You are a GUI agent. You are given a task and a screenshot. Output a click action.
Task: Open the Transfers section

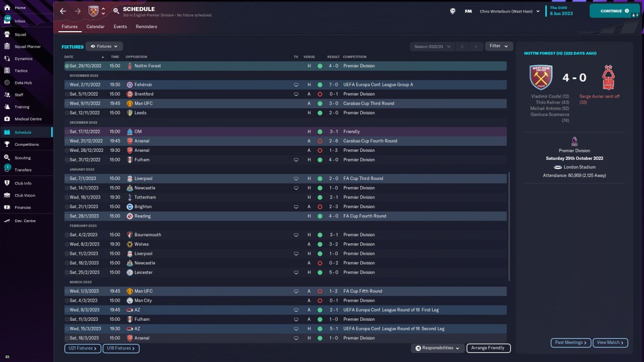[x=23, y=170]
